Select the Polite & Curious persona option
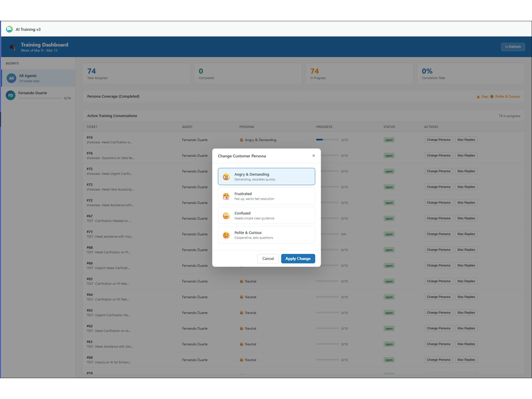 (x=266, y=235)
